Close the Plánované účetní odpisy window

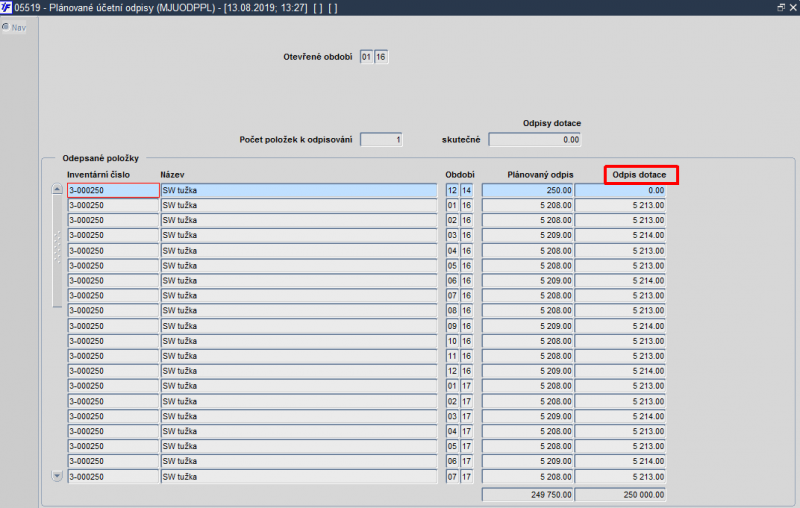pyautogui.click(x=793, y=7)
